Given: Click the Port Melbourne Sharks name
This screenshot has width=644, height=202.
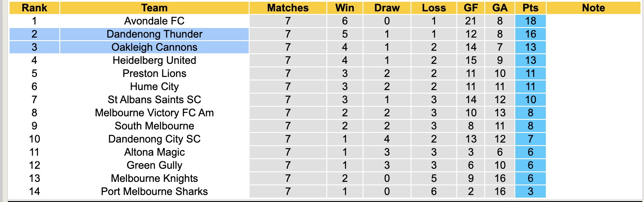Looking at the screenshot, I should pos(154,192).
